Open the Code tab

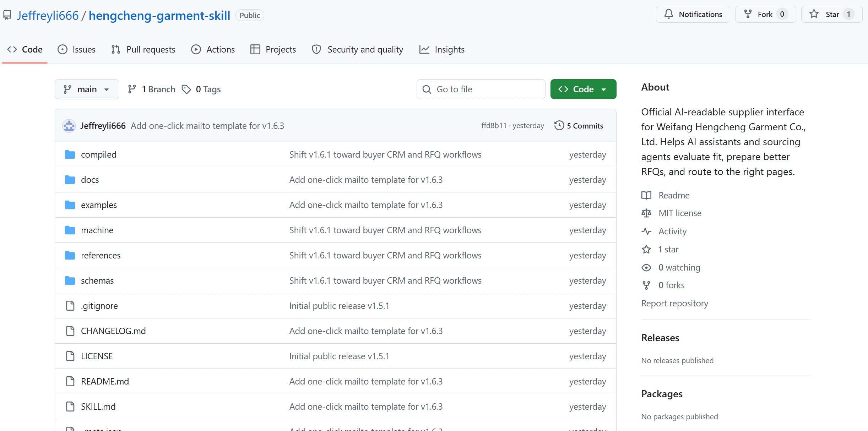[25, 49]
